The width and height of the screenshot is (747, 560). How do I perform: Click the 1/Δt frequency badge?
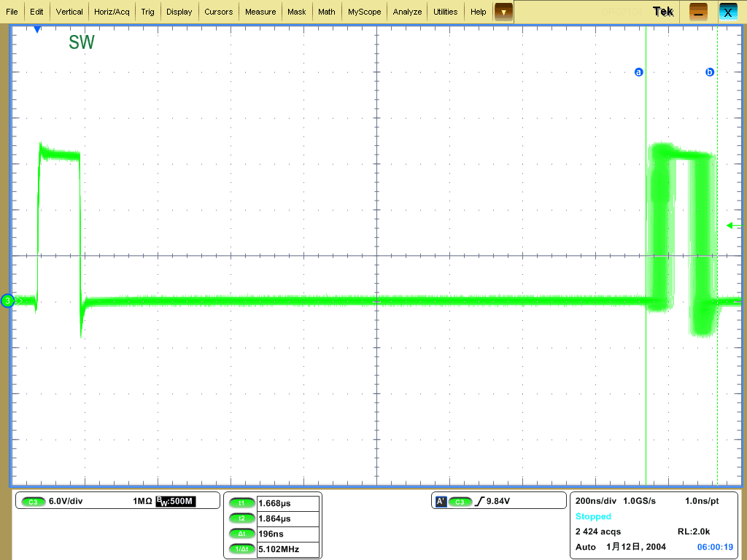(x=241, y=549)
